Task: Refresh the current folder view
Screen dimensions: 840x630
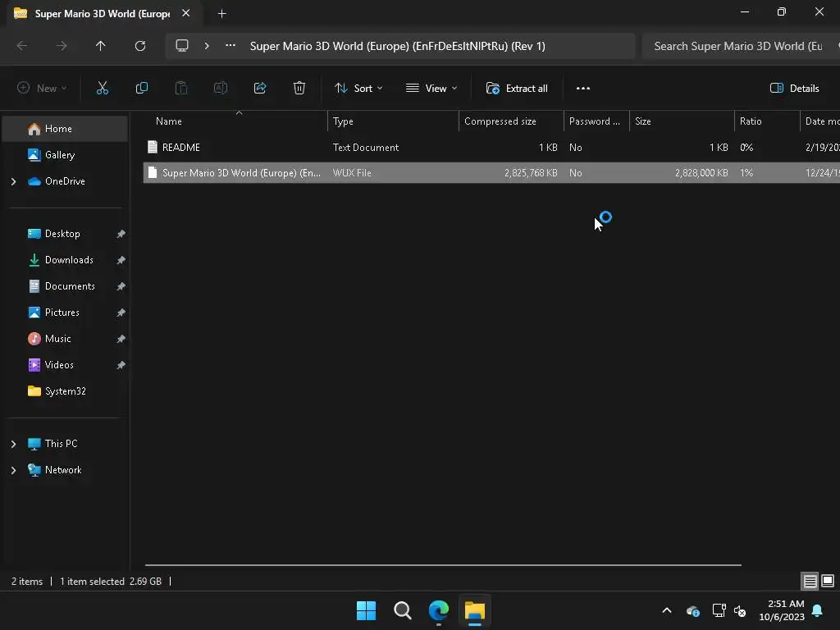Action: [140, 46]
